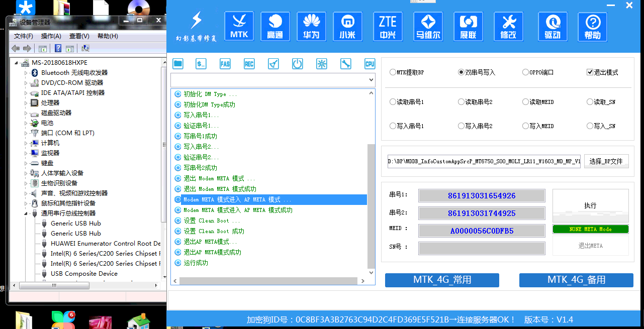Click the power icon in the tool row

[x=298, y=64]
